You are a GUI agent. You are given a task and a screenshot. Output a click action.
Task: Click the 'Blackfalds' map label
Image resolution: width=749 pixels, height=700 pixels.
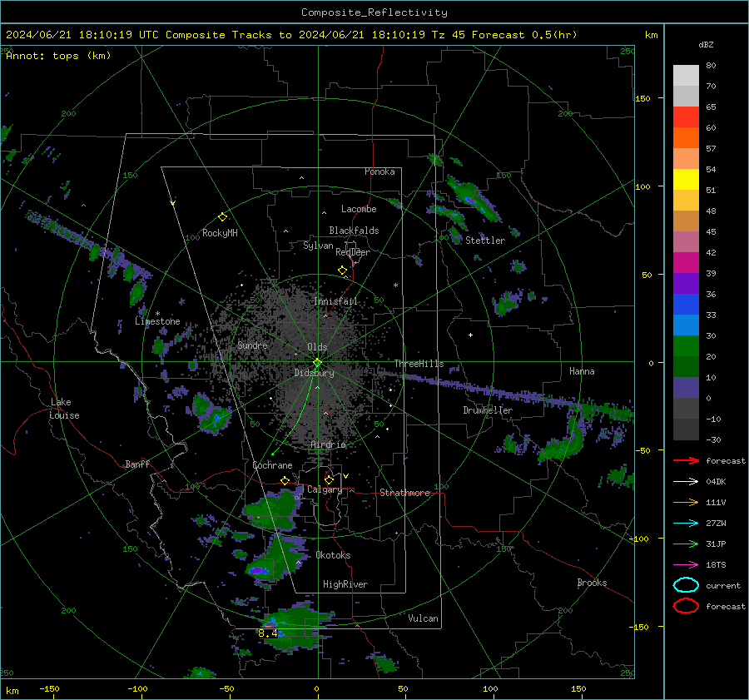coord(354,231)
